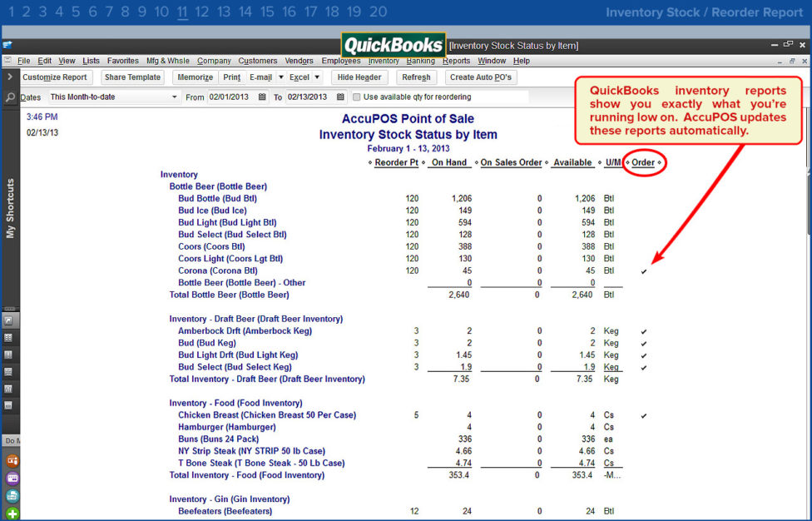The width and height of the screenshot is (812, 521).
Task: Open the Banking menu
Action: pyautogui.click(x=420, y=61)
